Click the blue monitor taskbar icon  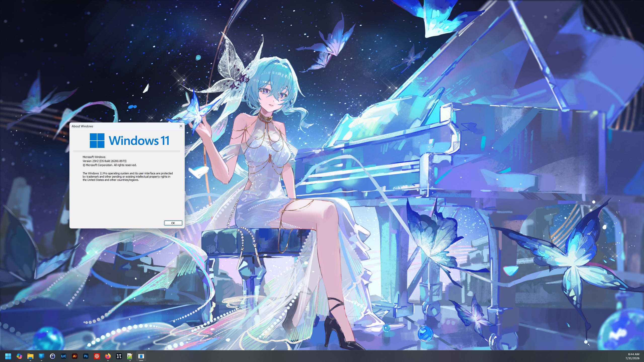[x=41, y=356]
